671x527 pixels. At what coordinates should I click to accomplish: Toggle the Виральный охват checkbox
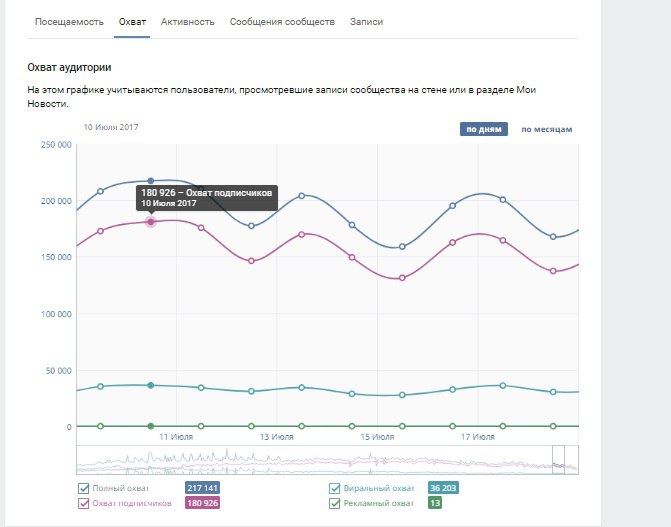coord(334,488)
